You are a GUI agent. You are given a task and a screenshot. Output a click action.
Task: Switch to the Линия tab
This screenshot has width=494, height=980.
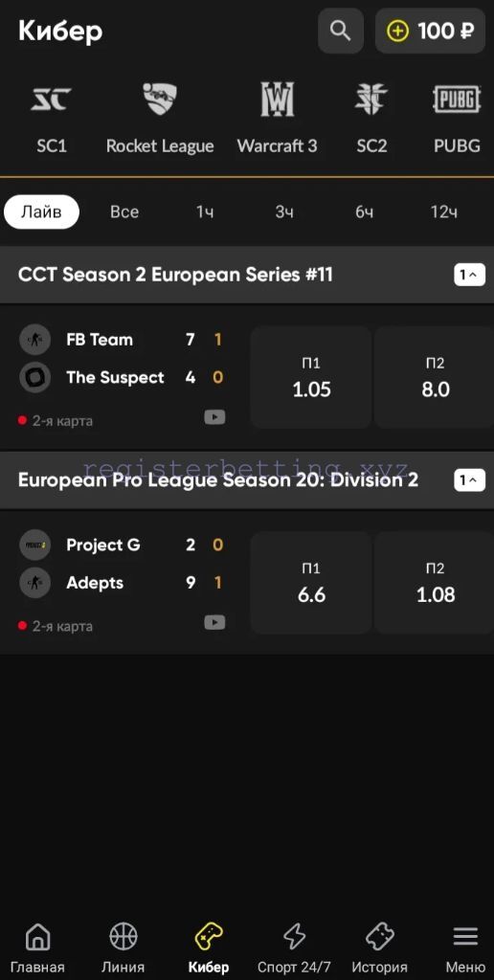pyautogui.click(x=123, y=947)
